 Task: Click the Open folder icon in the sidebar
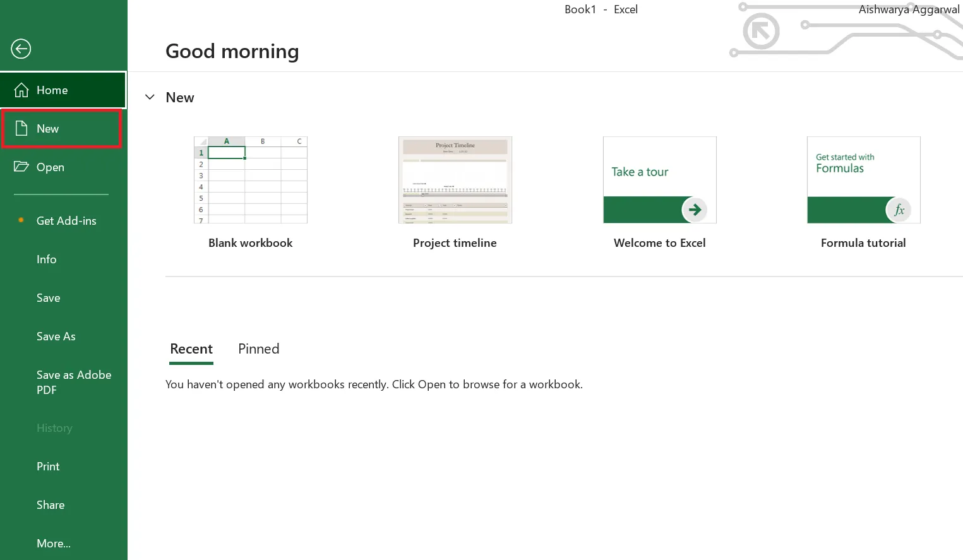click(x=21, y=167)
